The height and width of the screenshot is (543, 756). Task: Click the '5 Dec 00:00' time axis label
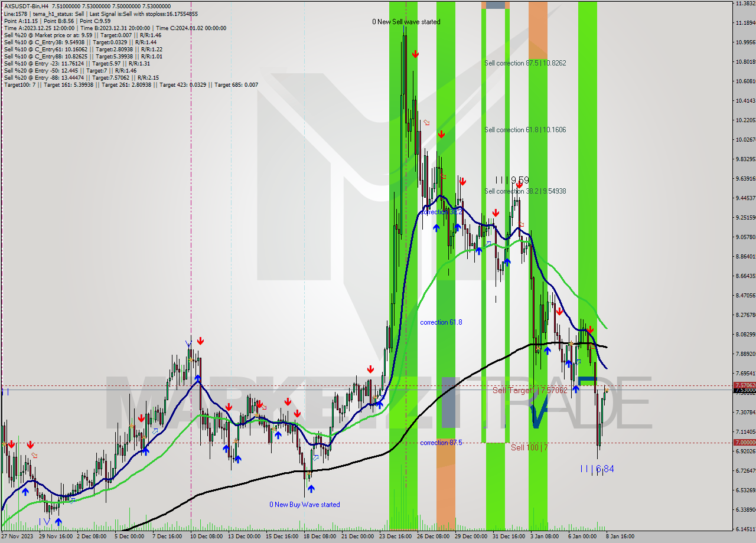click(129, 537)
